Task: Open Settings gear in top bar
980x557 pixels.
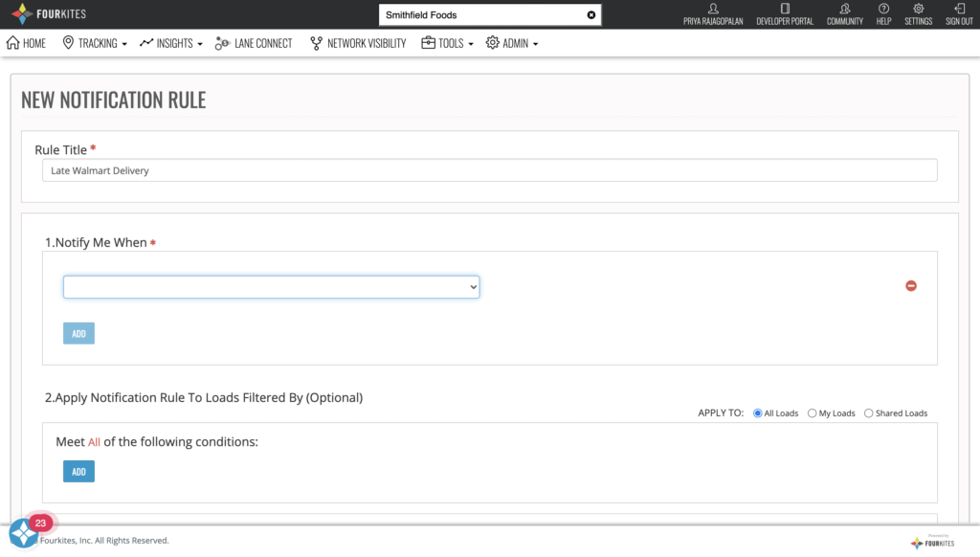Action: [x=918, y=10]
